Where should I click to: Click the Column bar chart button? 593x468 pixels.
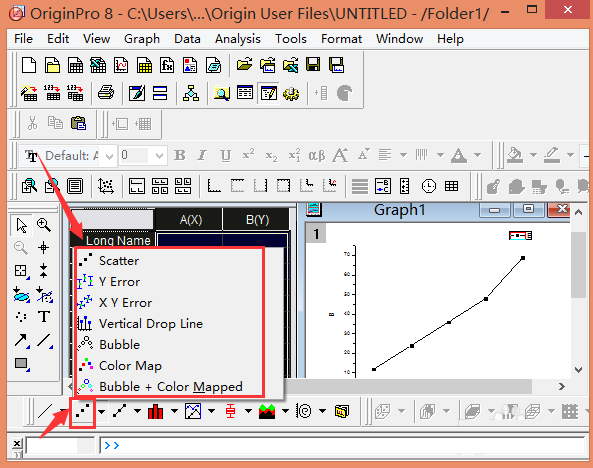(155, 411)
